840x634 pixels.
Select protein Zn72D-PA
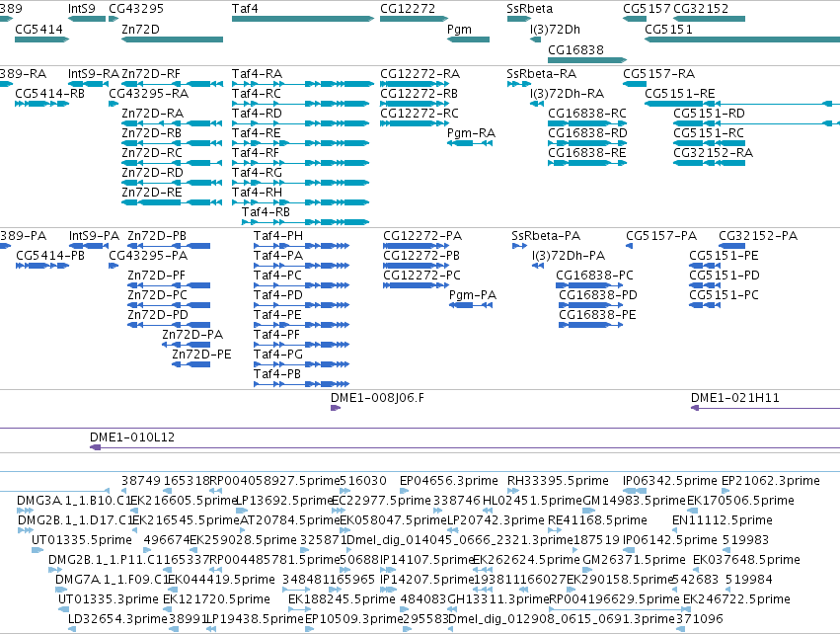pyautogui.click(x=187, y=344)
